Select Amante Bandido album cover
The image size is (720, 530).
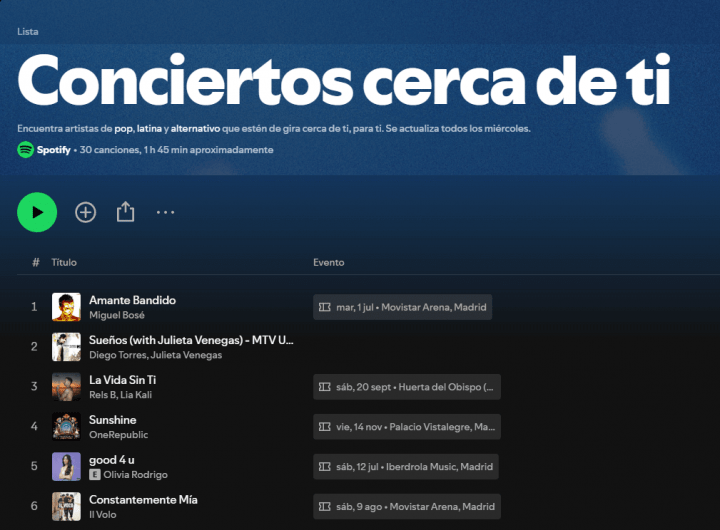(66, 307)
